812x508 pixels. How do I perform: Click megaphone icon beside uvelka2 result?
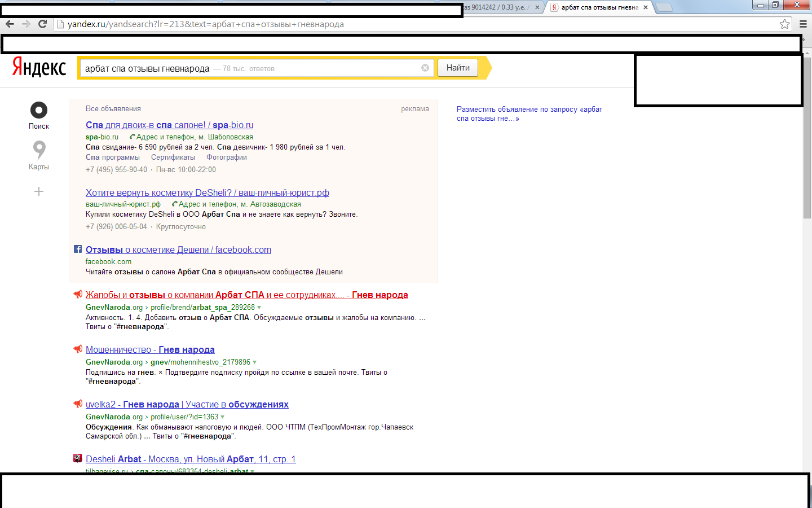tap(78, 404)
